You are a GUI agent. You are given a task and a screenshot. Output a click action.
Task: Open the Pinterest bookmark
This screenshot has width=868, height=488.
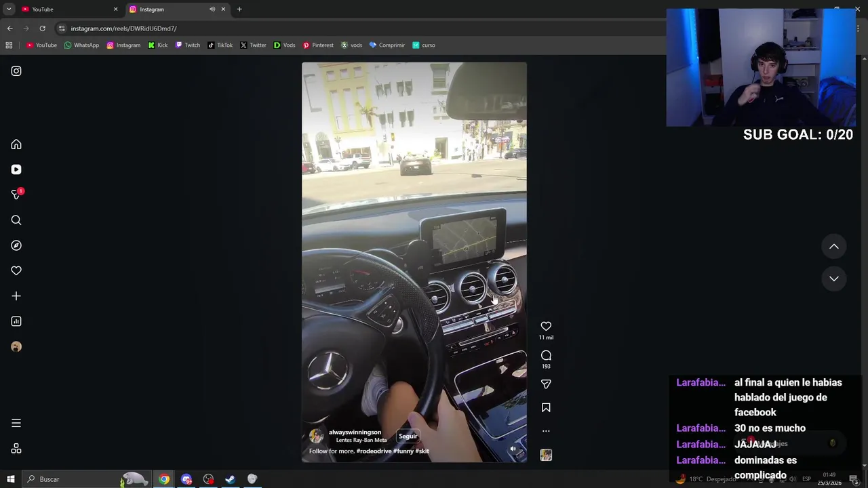click(318, 45)
